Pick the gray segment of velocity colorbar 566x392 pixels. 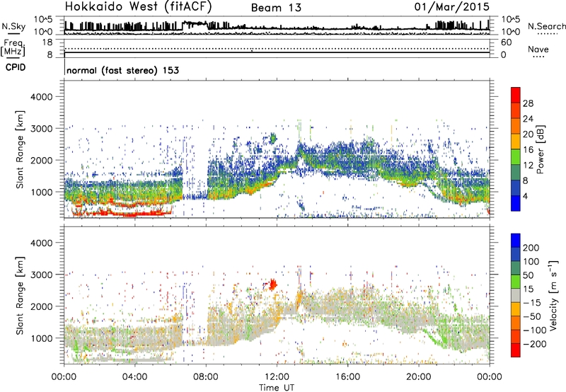(516, 296)
